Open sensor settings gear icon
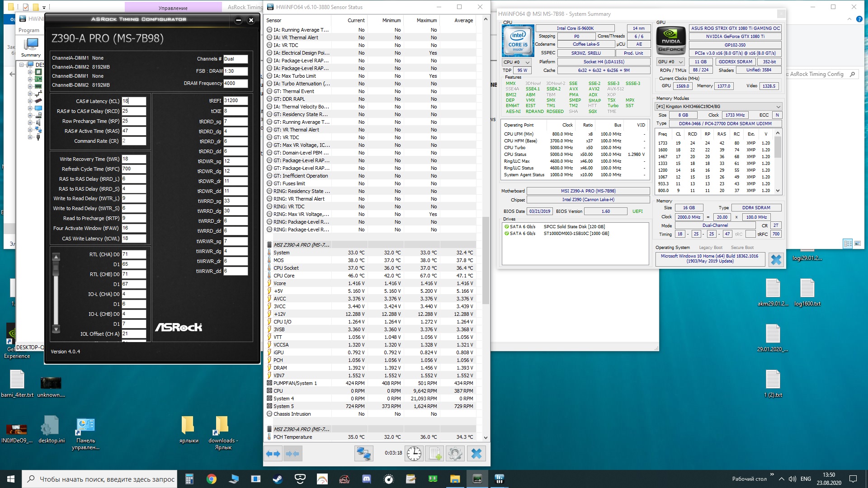 click(455, 454)
